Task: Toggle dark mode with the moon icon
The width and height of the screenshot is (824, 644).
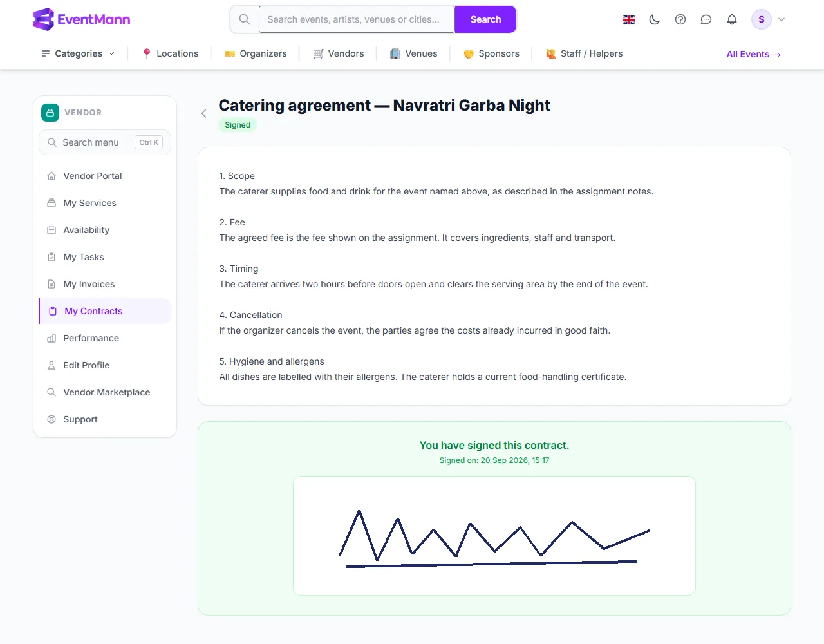Action: coord(655,19)
